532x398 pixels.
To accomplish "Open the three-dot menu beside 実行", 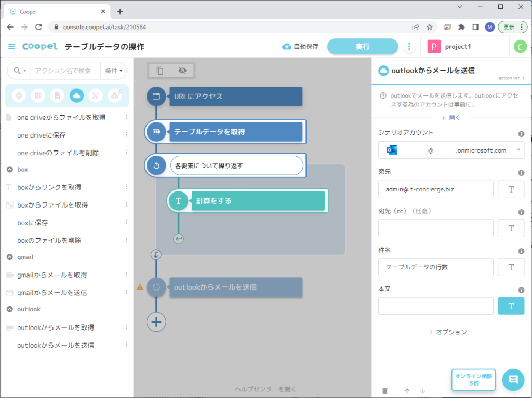I will point(409,47).
